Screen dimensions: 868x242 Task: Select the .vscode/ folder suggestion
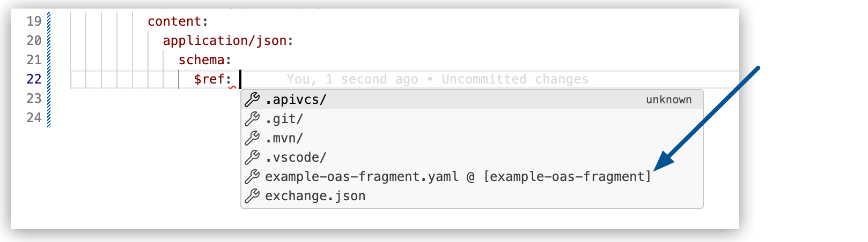pos(296,157)
